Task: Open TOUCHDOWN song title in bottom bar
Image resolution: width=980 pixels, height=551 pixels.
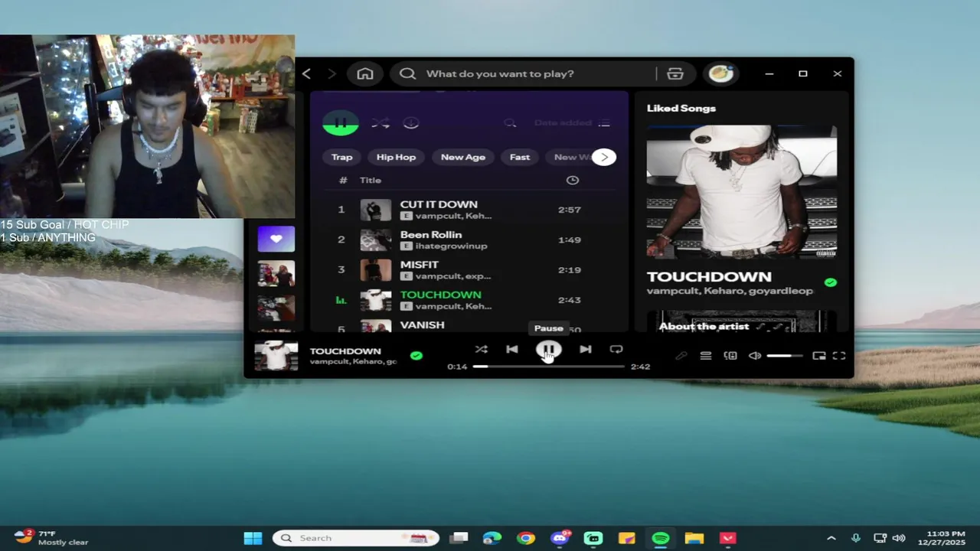Action: click(345, 351)
